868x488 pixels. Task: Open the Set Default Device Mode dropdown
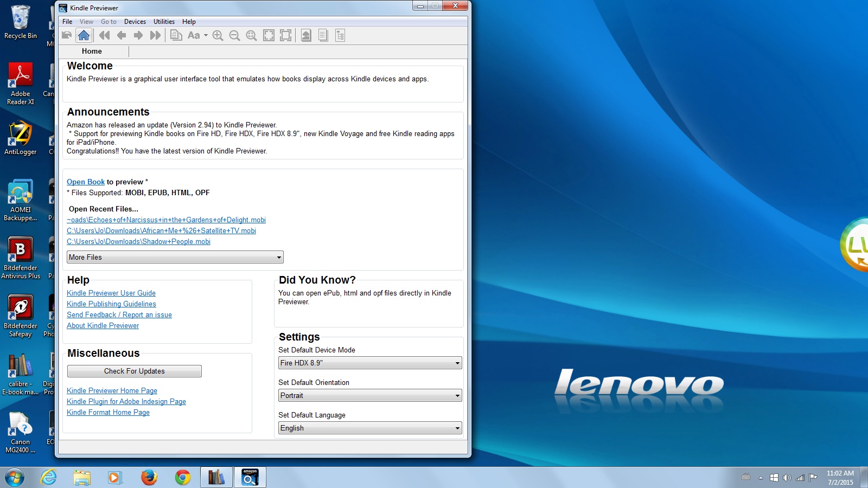coord(369,363)
